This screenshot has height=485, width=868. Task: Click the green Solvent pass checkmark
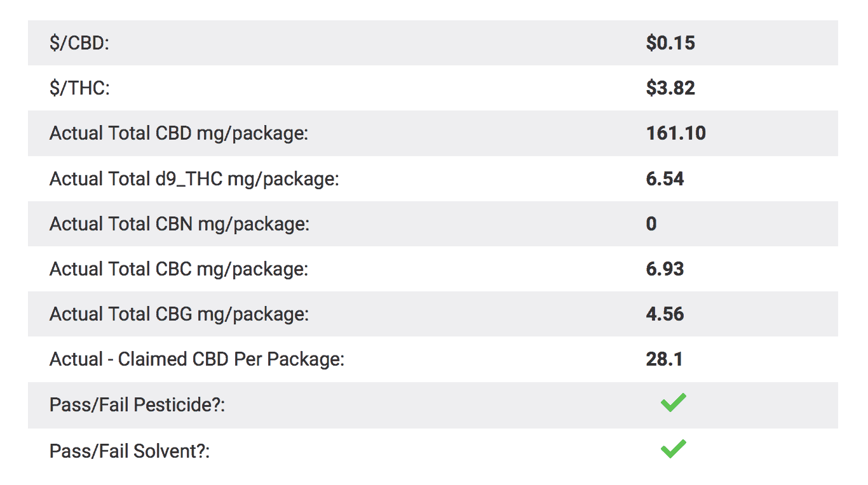pos(673,449)
